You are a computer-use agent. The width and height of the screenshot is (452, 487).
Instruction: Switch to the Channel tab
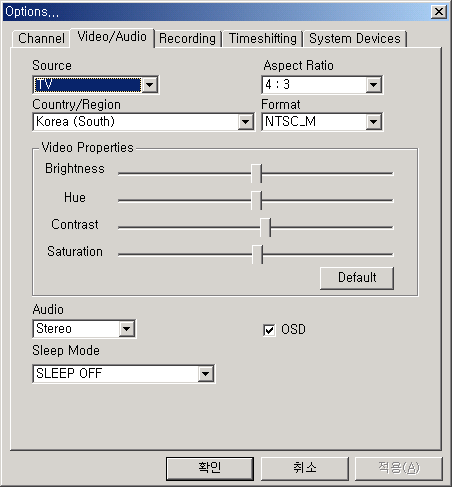[41, 39]
